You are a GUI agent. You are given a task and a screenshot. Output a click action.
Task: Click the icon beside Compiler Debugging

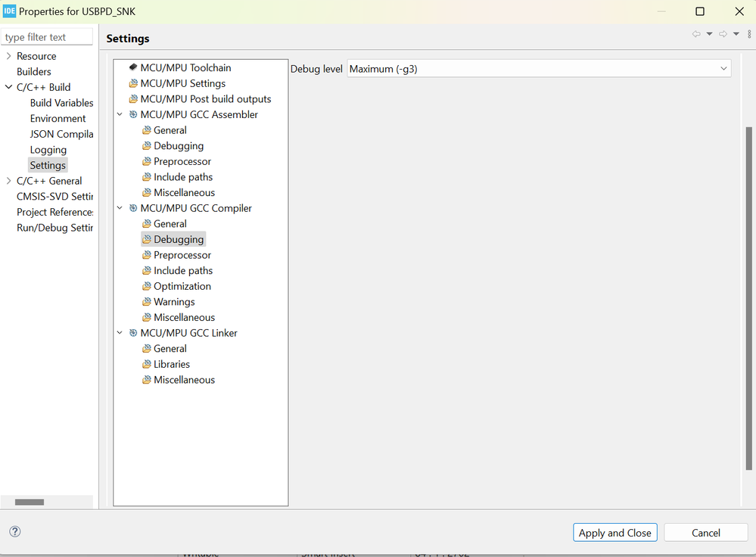click(147, 239)
